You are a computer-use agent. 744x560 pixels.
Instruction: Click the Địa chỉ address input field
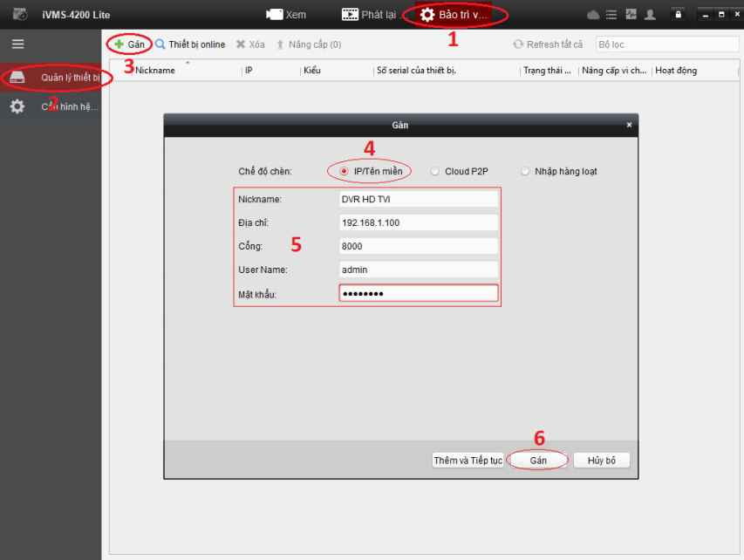click(418, 222)
